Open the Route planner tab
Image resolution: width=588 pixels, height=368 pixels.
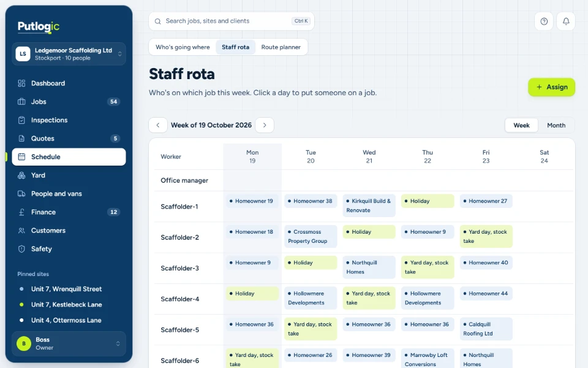pyautogui.click(x=281, y=47)
